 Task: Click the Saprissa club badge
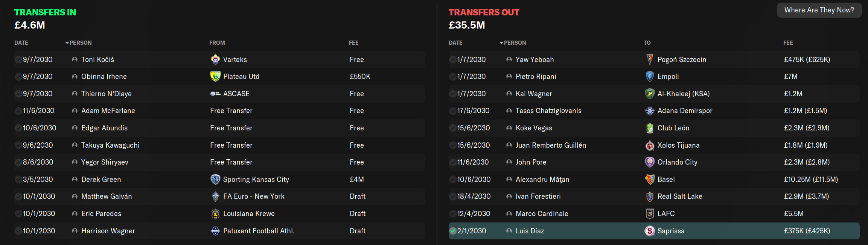(650, 231)
